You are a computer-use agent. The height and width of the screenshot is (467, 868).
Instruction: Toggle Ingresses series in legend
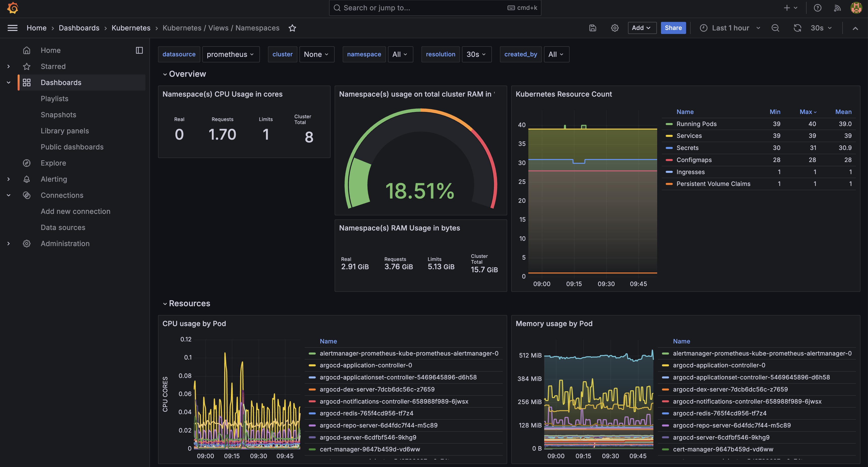point(690,172)
